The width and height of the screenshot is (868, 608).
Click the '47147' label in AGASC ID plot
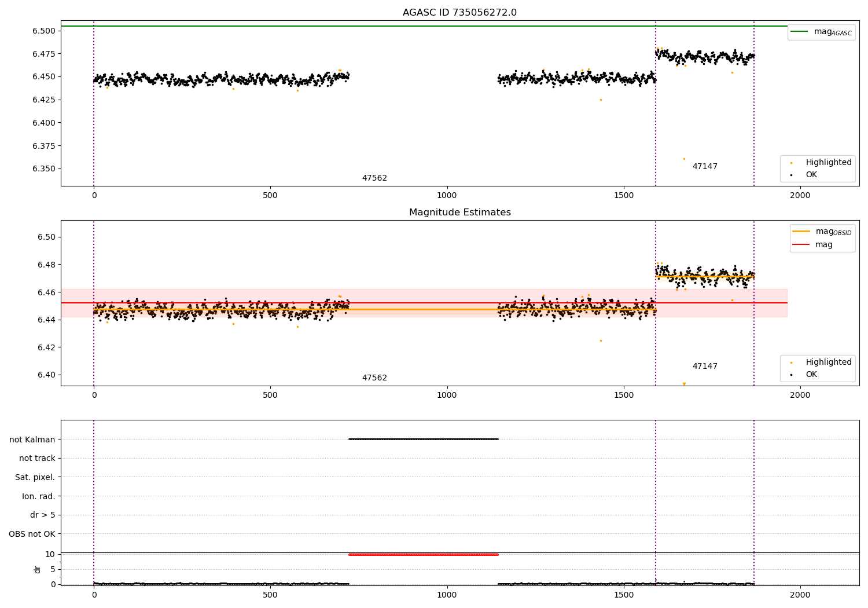pos(705,167)
